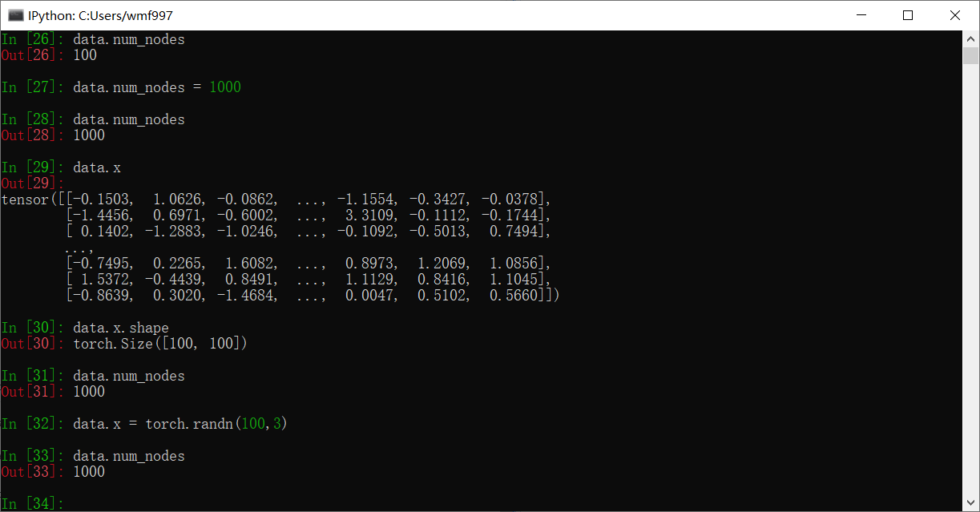The height and width of the screenshot is (512, 980).
Task: Close the IPython window
Action: tap(954, 15)
